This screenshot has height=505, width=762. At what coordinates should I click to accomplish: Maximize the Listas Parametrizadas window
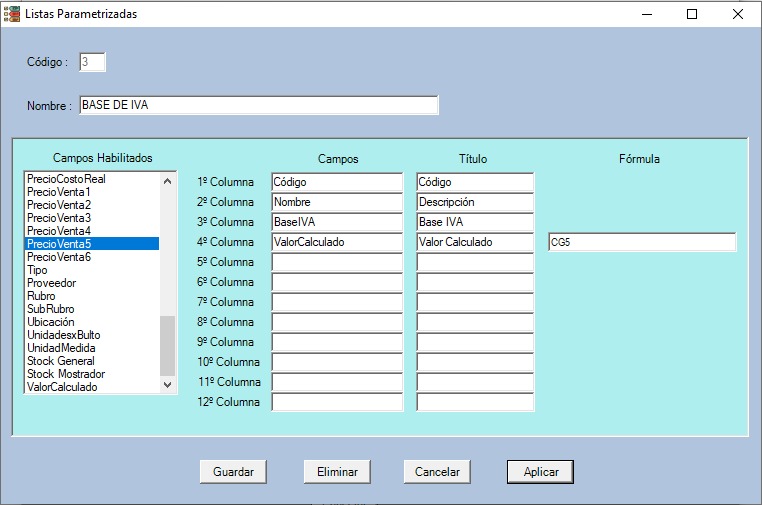[692, 14]
